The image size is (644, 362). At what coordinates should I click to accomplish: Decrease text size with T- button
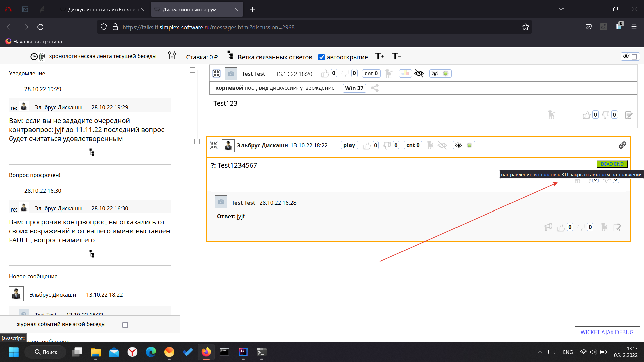coord(396,56)
